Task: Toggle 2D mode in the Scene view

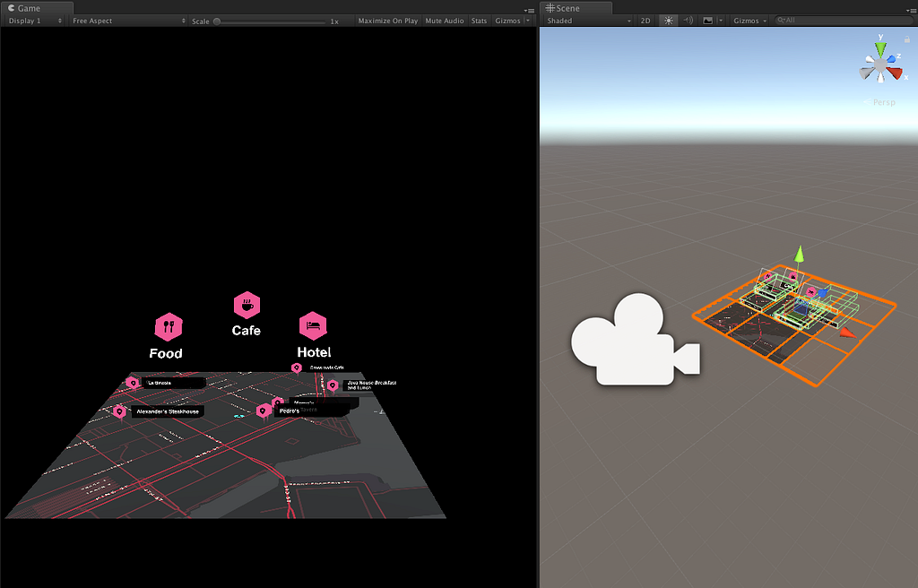Action: (x=645, y=21)
